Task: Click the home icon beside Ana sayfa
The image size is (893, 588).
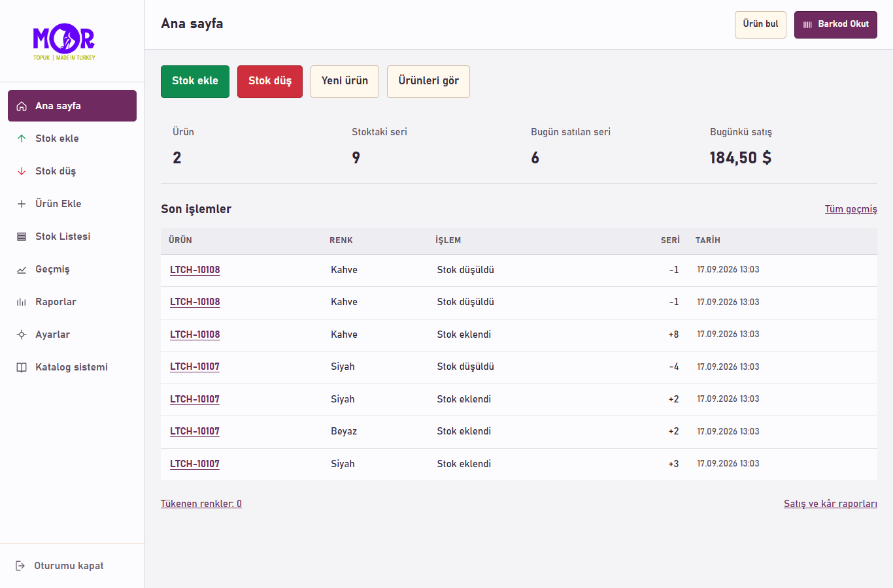Action: [x=22, y=106]
